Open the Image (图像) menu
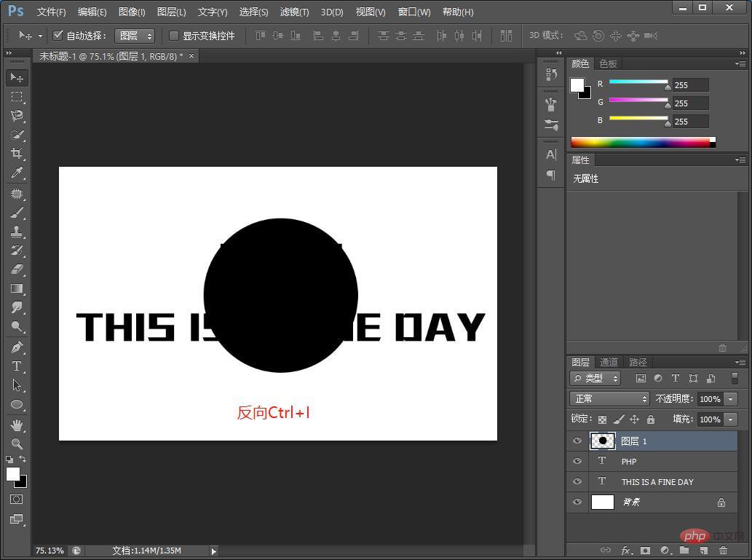 point(132,12)
